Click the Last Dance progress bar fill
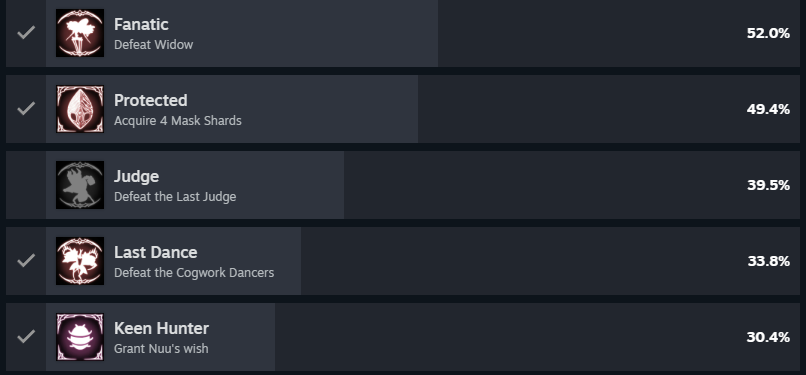Viewport: 806px width, 375px height. click(174, 261)
